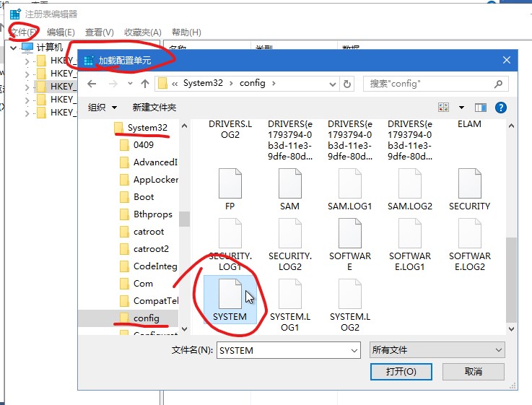Select the SAM.LOG1 file
532x405 pixels.
coord(350,189)
